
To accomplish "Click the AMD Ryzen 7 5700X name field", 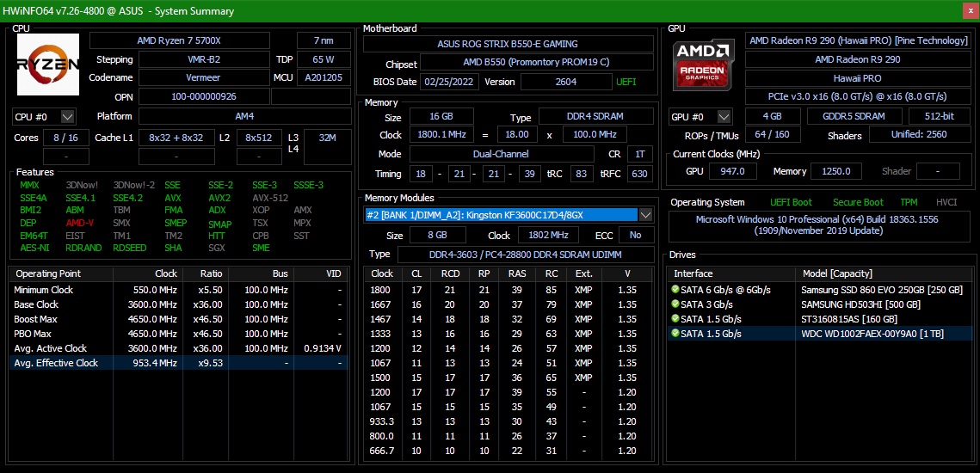I will coord(179,40).
